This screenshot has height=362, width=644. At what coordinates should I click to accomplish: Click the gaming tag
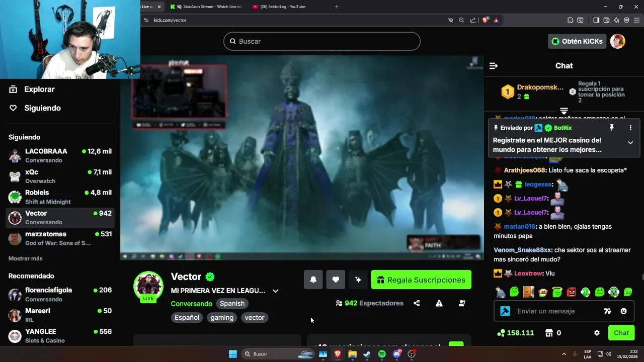point(222,317)
